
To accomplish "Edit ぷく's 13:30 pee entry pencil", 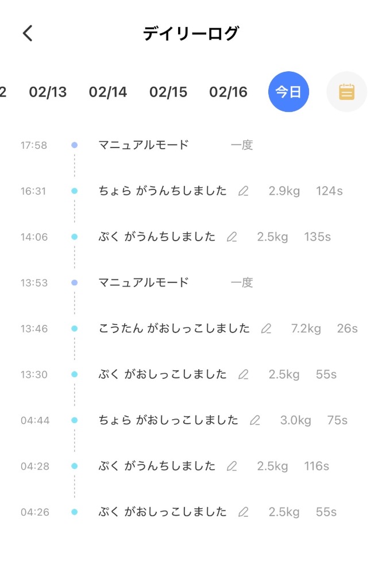I will click(x=242, y=374).
